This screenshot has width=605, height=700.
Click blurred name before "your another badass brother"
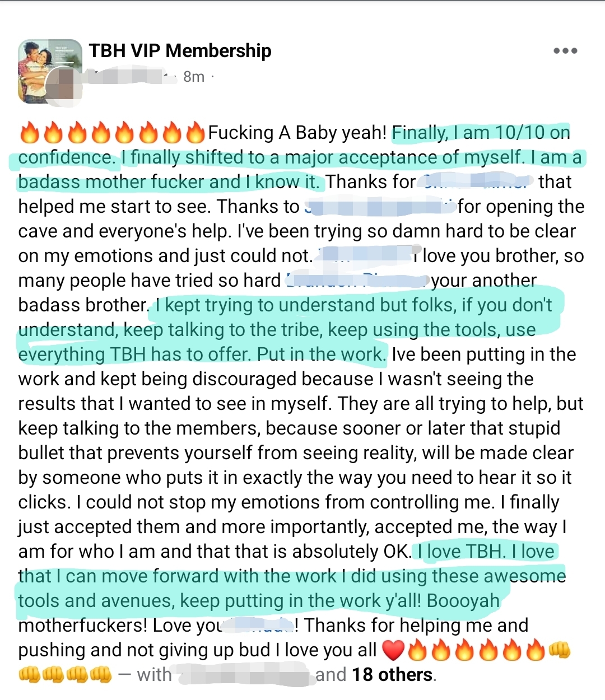point(357,281)
